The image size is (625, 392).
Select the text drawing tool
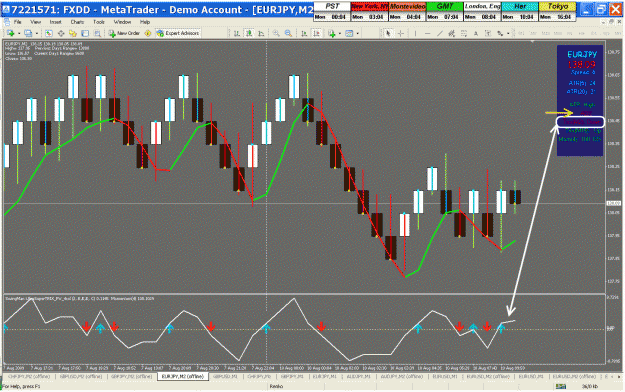(476, 33)
